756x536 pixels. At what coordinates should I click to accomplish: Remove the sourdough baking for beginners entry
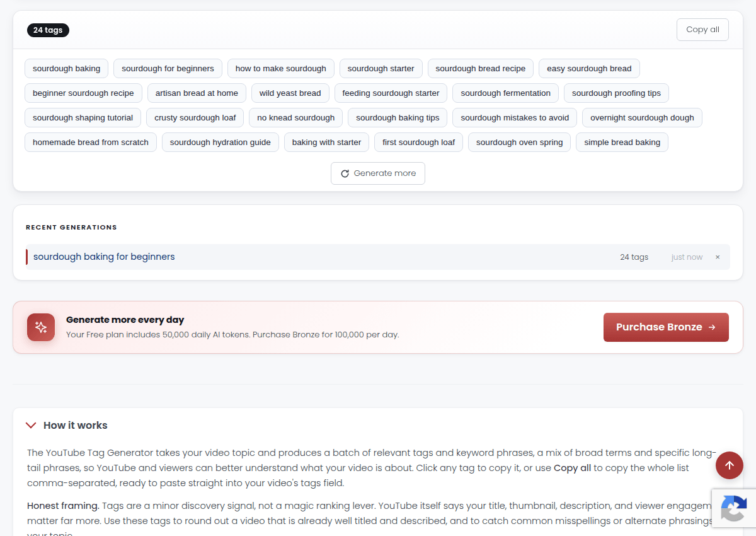718,257
